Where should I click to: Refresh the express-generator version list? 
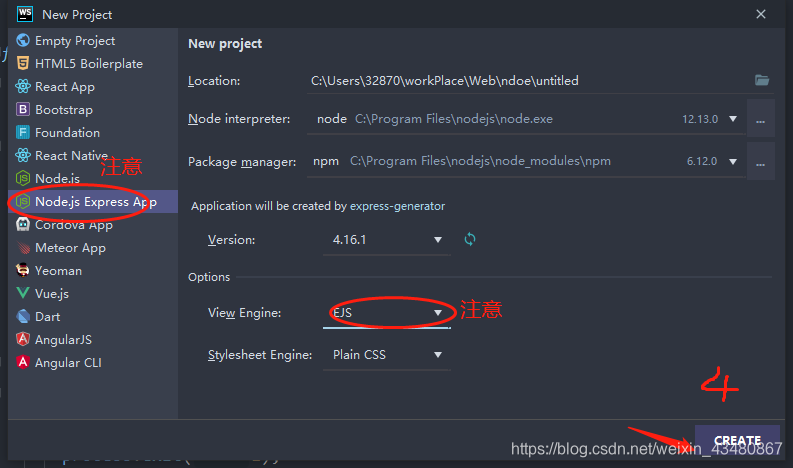tap(470, 239)
